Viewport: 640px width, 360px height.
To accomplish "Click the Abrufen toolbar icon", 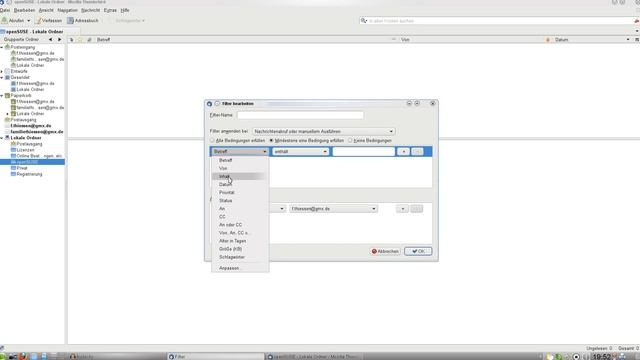I will pos(4,20).
